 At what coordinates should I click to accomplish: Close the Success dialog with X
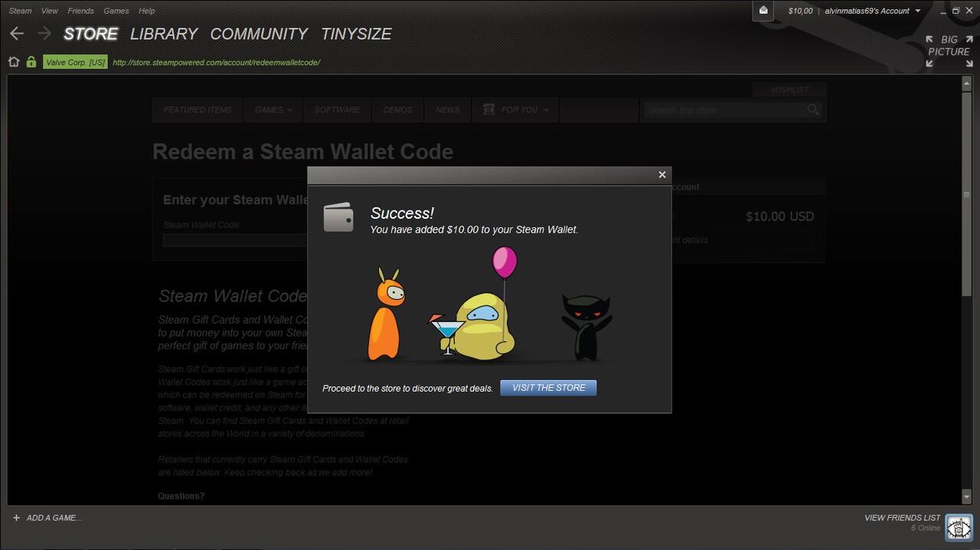[x=662, y=174]
